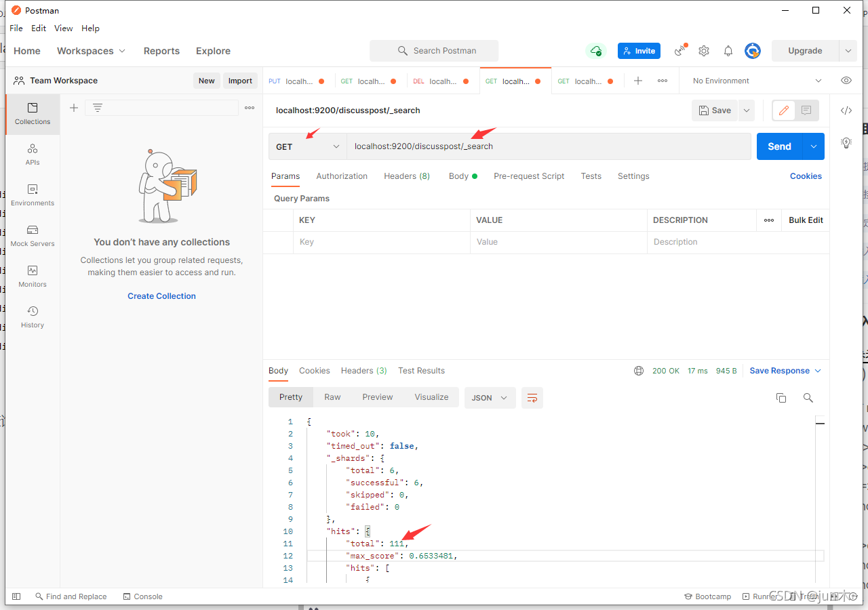The height and width of the screenshot is (610, 868).
Task: Click the environment quick look eye icon
Action: point(846,81)
